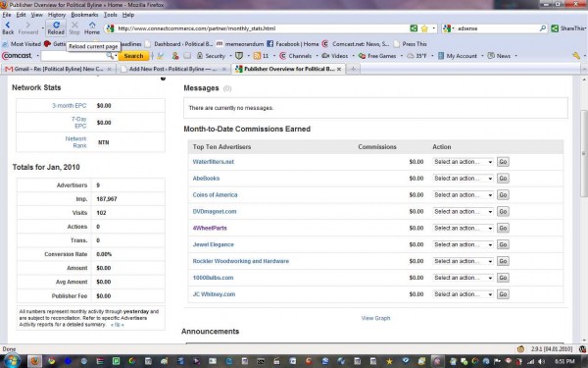Open the History menu
The height and width of the screenshot is (368, 588).
pyautogui.click(x=57, y=15)
